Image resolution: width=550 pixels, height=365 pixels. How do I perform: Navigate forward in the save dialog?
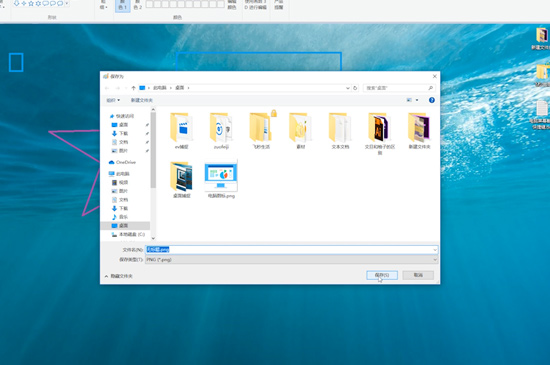(x=118, y=88)
